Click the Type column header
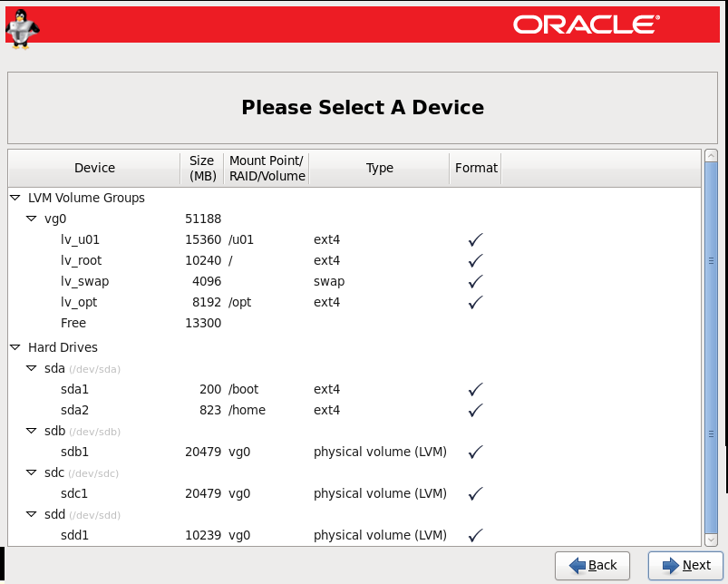 (379, 168)
